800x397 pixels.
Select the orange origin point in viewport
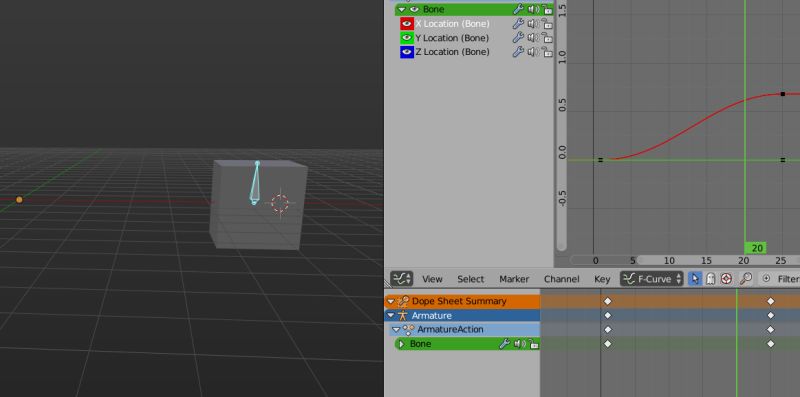[19, 200]
